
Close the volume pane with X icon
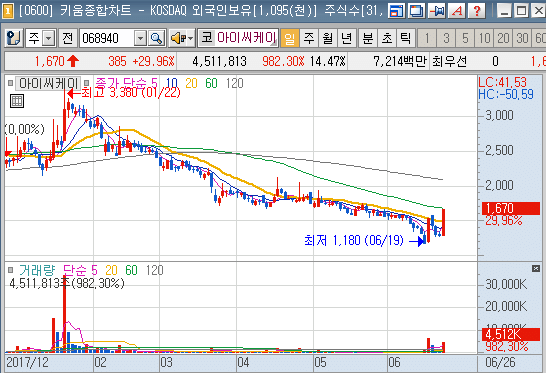tap(536, 269)
